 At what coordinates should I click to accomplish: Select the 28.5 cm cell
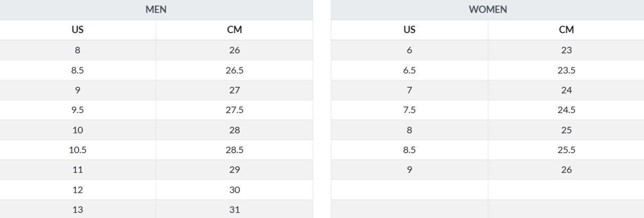coord(234,150)
